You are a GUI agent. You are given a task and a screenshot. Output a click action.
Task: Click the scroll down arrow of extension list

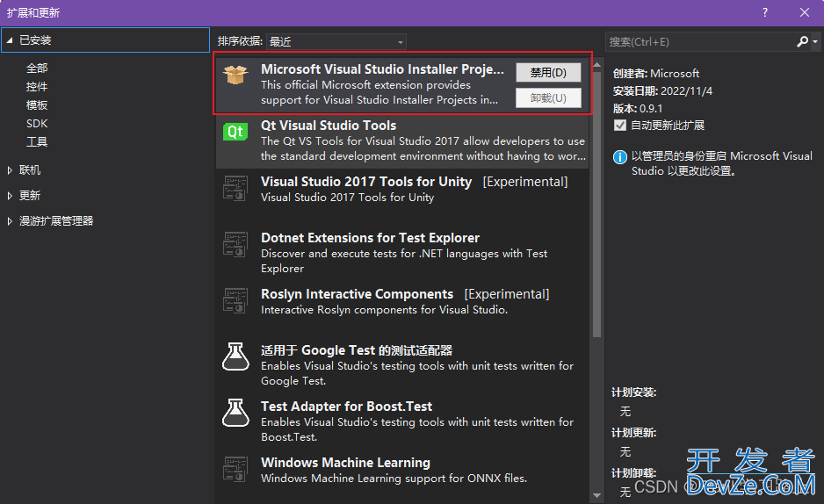[x=596, y=495]
